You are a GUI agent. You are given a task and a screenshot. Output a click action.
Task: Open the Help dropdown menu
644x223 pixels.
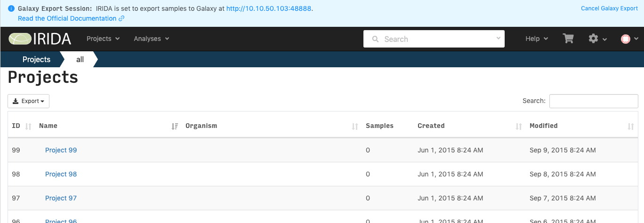tap(537, 39)
